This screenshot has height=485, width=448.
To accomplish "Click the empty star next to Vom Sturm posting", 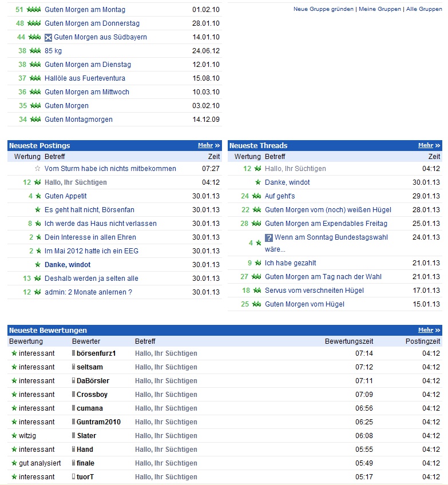I will [x=38, y=169].
